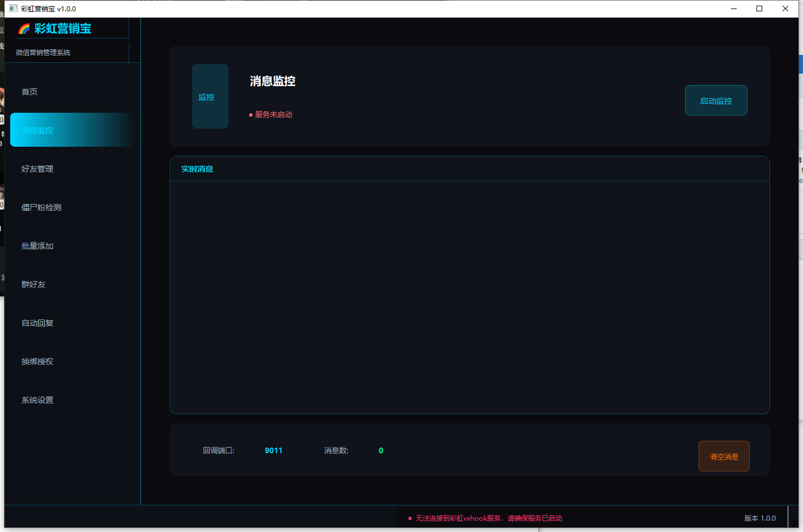Click the 版本 1.0.0 status text
The image size is (803, 532).
[x=760, y=518]
